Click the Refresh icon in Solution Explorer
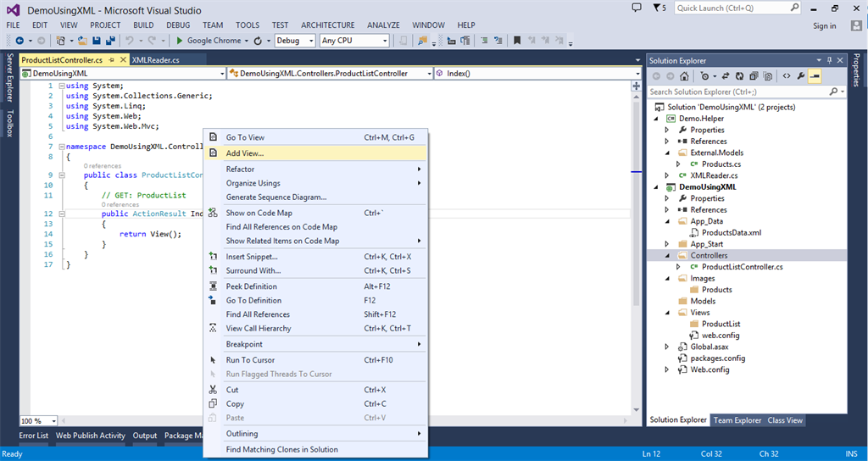868x461 pixels. tap(740, 76)
